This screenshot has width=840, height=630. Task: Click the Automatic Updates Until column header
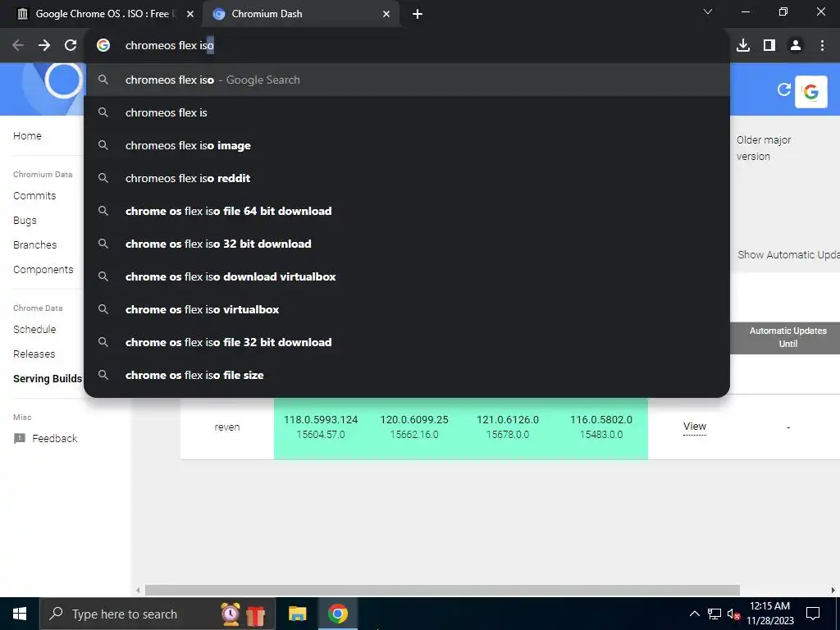point(787,337)
